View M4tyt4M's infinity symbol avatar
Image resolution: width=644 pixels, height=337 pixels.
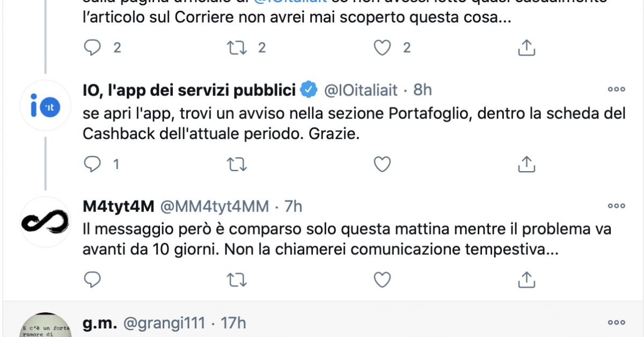pos(45,222)
